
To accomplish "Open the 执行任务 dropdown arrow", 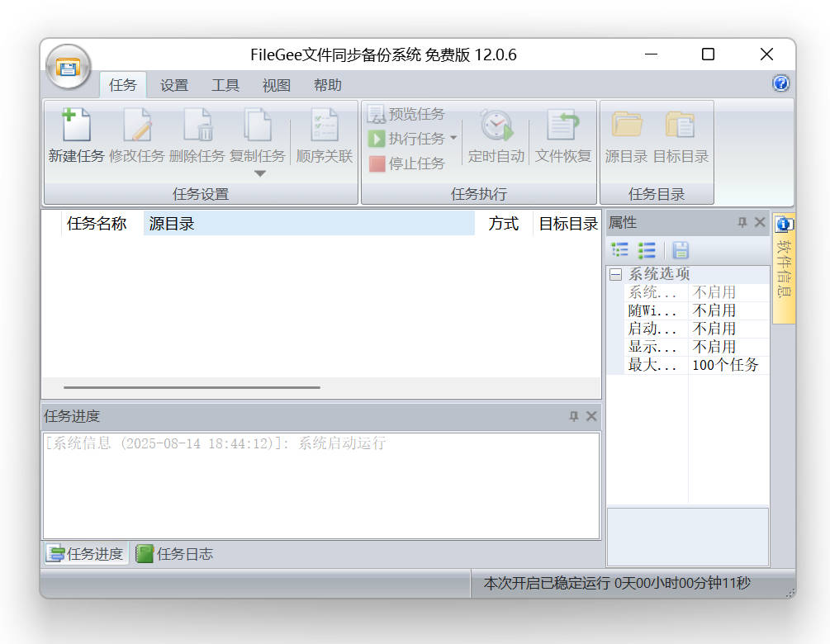I will click(x=453, y=138).
